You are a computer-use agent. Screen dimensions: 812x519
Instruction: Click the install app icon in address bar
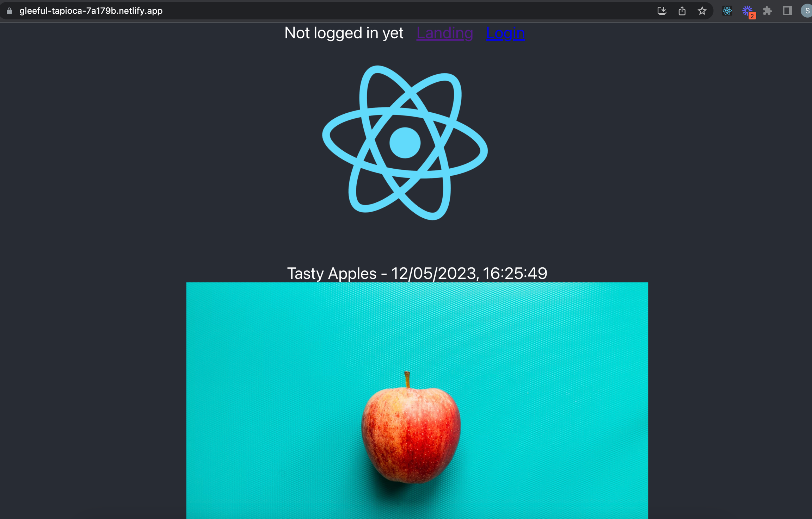[662, 11]
